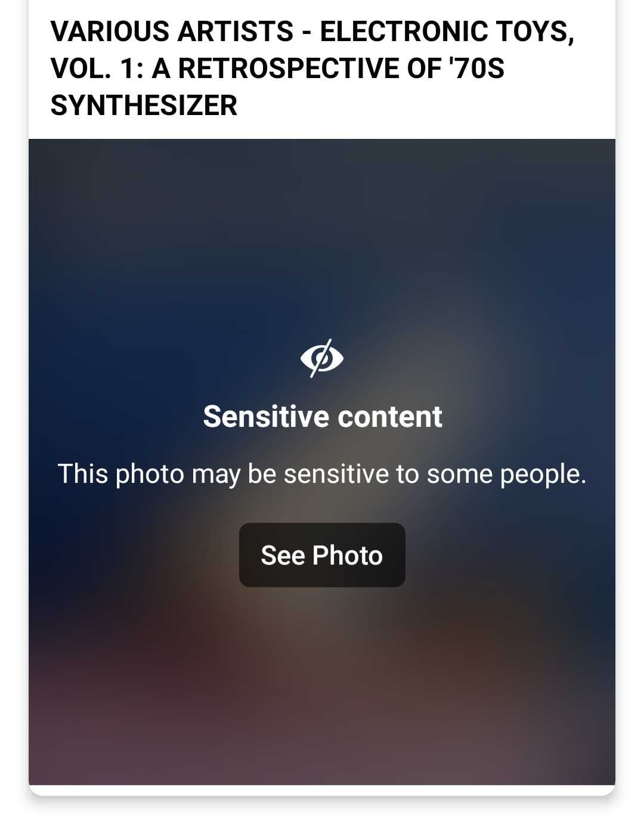Open the Electronic Toys Vol. 1 post title
Screen dimensions: 644x825
[312, 68]
